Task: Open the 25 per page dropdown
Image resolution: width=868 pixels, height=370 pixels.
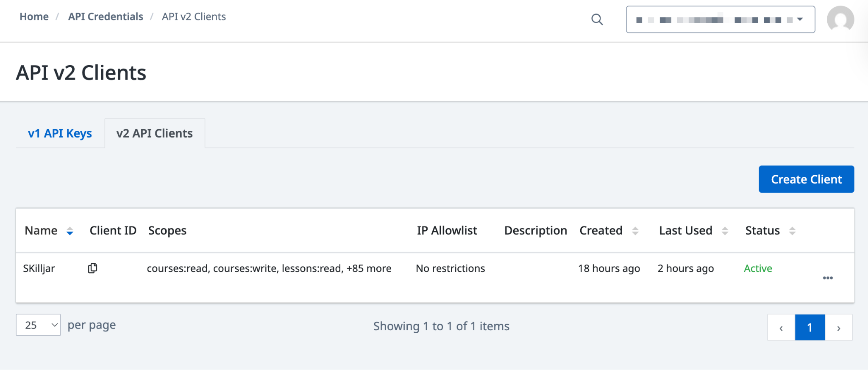Action: coord(38,325)
